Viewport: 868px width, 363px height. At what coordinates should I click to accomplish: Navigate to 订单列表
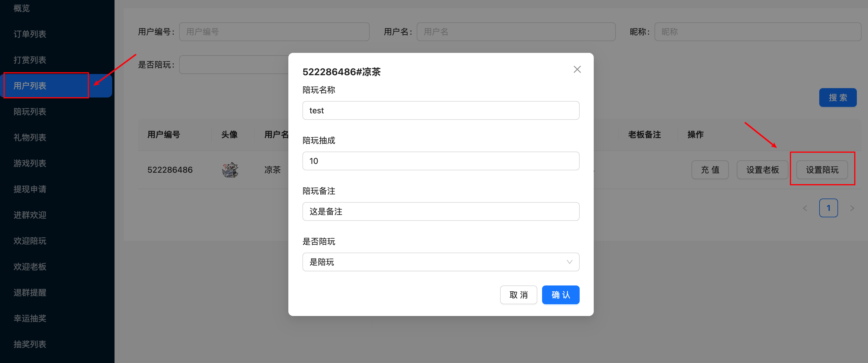pyautogui.click(x=29, y=34)
